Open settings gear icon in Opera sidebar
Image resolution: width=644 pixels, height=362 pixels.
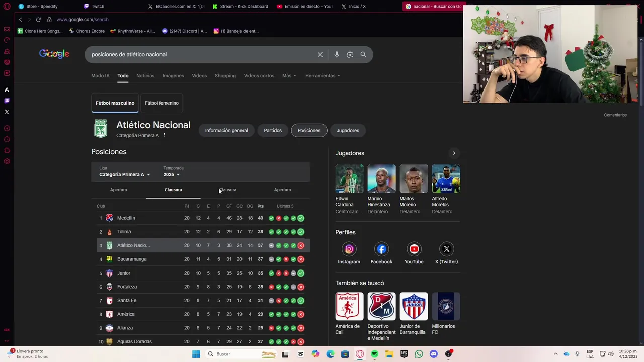pyautogui.click(x=7, y=161)
